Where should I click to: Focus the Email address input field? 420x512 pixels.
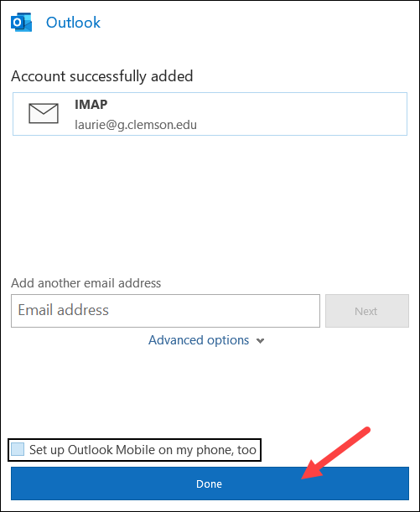click(166, 311)
